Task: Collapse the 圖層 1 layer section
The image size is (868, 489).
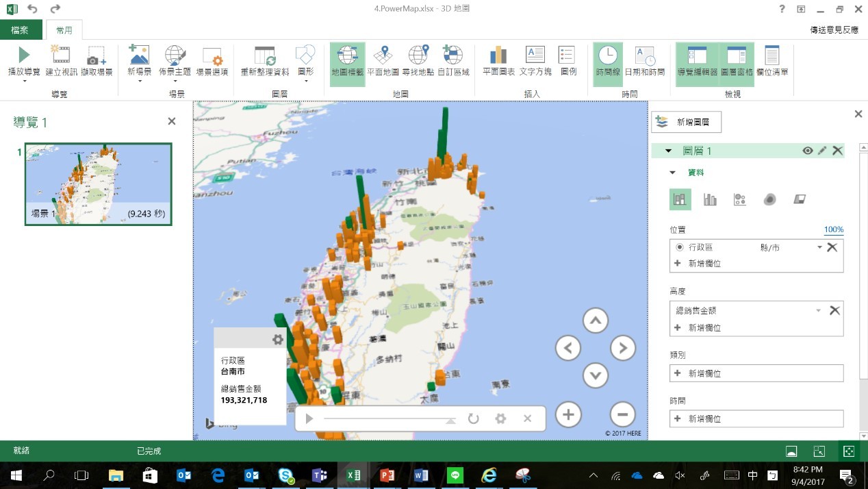Action: tap(668, 151)
